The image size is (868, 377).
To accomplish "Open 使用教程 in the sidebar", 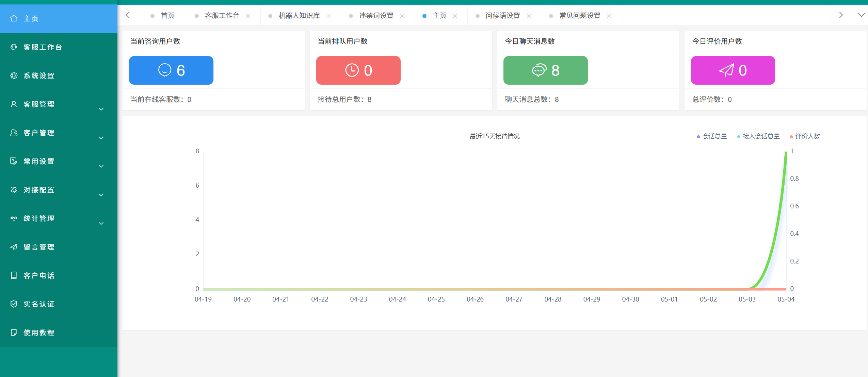I will pos(59,332).
